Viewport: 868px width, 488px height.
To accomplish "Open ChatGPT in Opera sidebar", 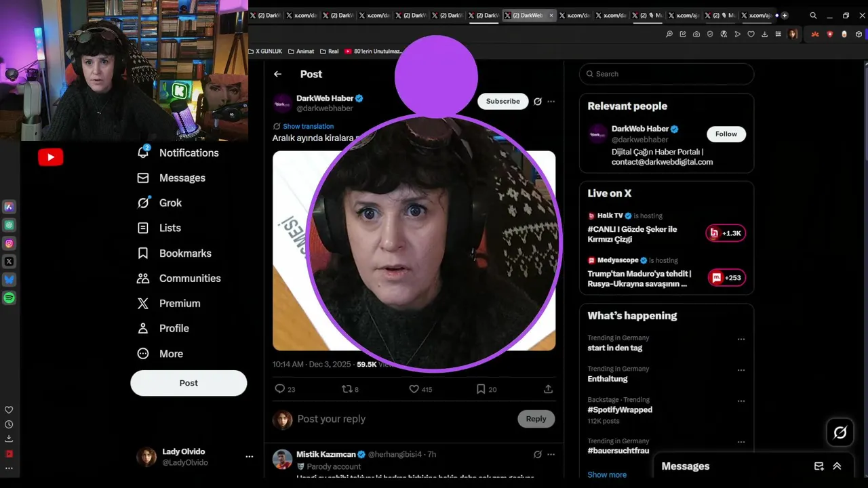I will click(x=9, y=225).
